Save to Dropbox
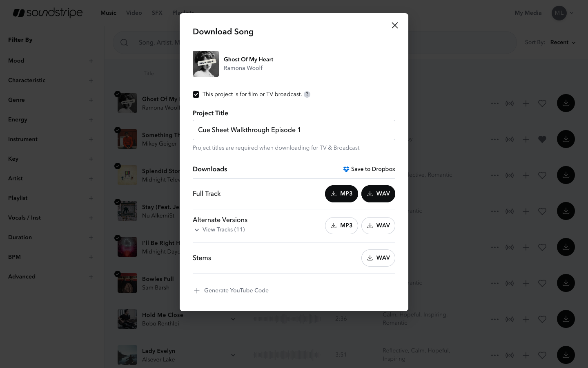 [369, 169]
